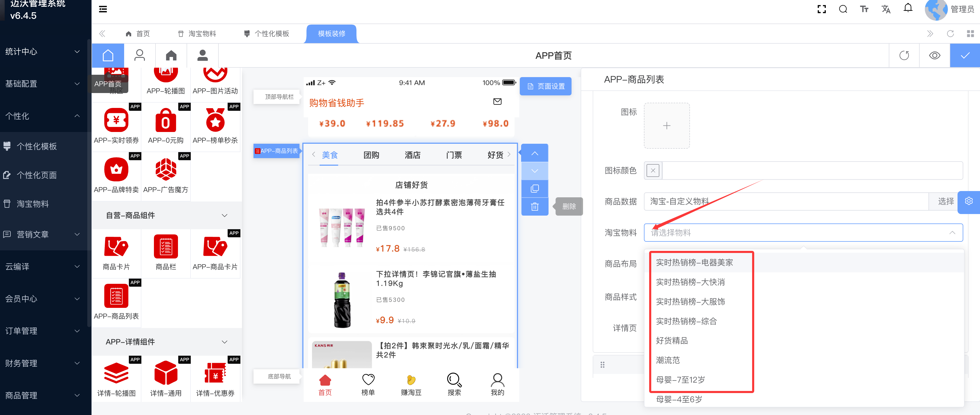The width and height of the screenshot is (980, 415).
Task: Click the hamburger menu collapse icon
Action: pyautogui.click(x=103, y=9)
